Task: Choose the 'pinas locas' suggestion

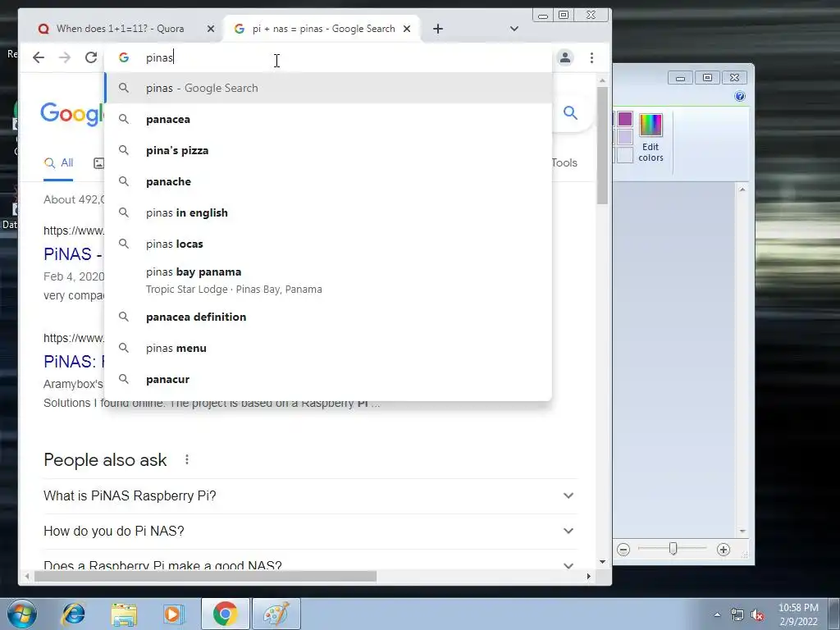Action: click(x=328, y=244)
